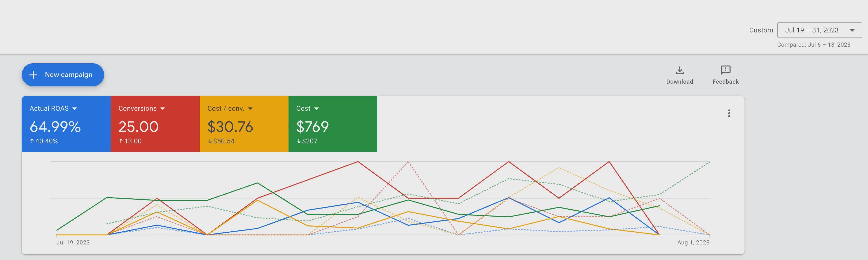Click the Download label
The image size is (868, 260).
click(x=679, y=82)
